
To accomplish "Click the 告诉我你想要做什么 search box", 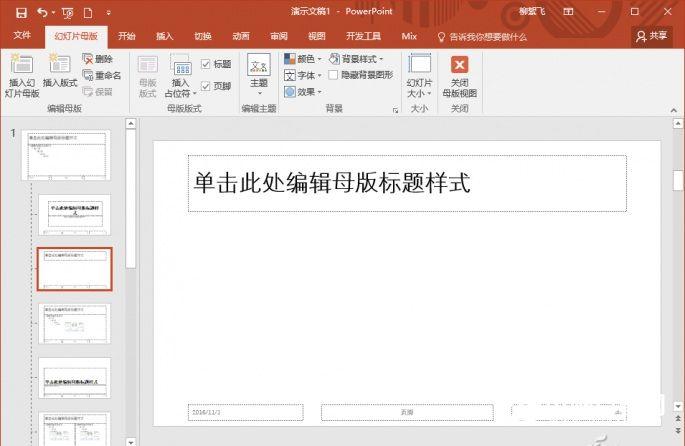I will [x=483, y=37].
